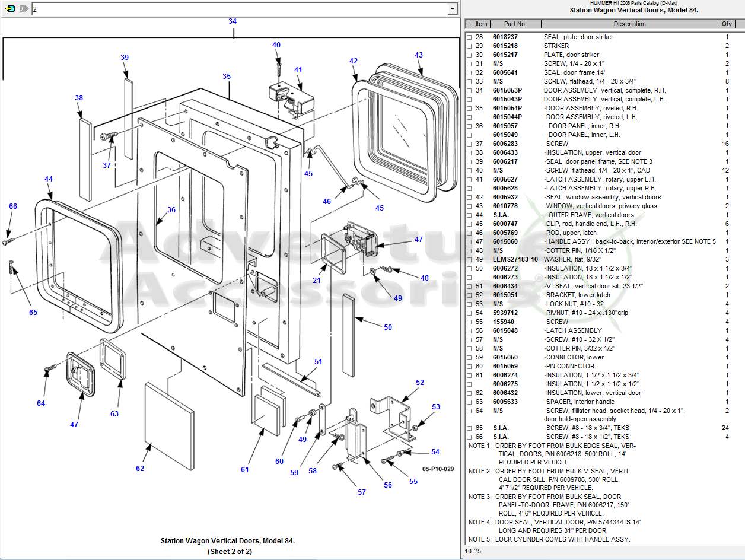Select callout 41 rotary latch label
The image size is (745, 560).
[298, 70]
